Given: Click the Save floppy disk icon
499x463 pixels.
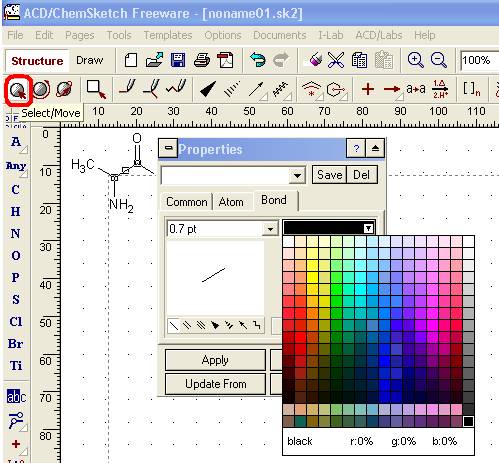Looking at the screenshot, I should (178, 60).
